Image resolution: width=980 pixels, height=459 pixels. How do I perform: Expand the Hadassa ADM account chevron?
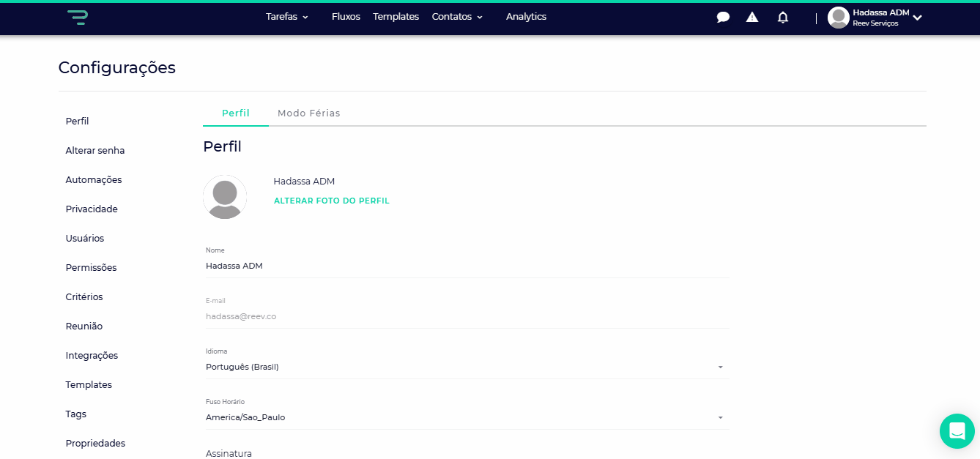click(917, 18)
